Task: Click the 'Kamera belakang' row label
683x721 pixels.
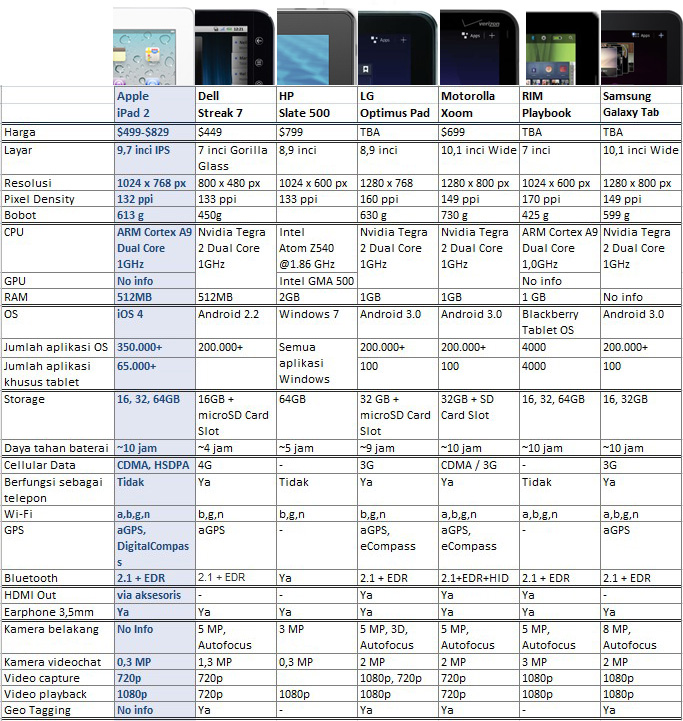Action: [x=51, y=629]
